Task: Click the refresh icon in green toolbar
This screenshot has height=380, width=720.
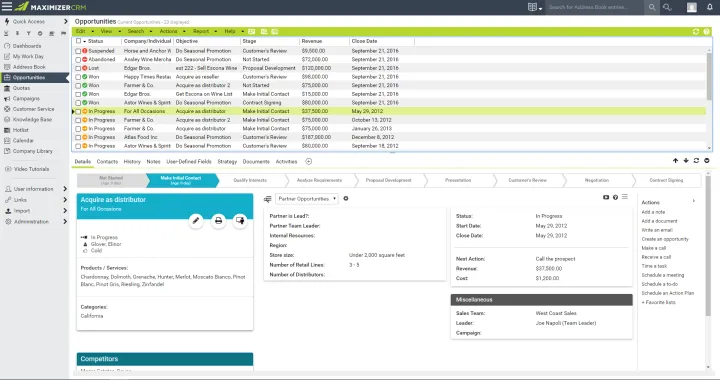Action: coord(696,32)
